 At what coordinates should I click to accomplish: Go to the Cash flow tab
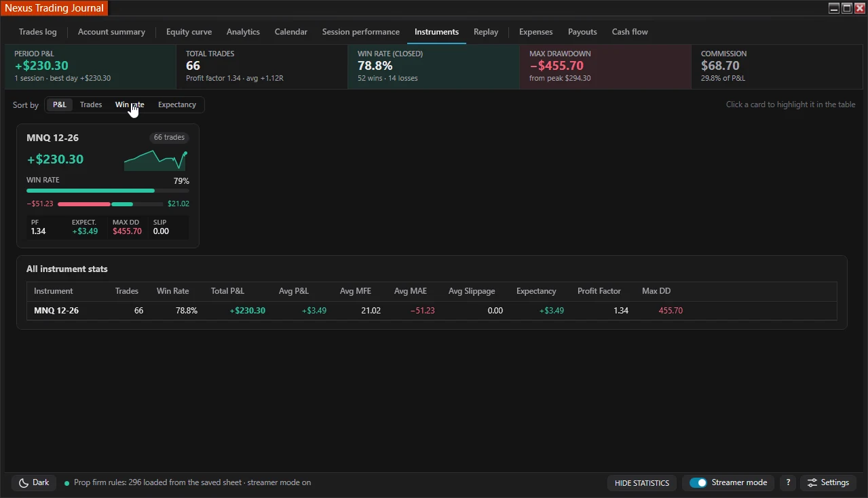(630, 32)
